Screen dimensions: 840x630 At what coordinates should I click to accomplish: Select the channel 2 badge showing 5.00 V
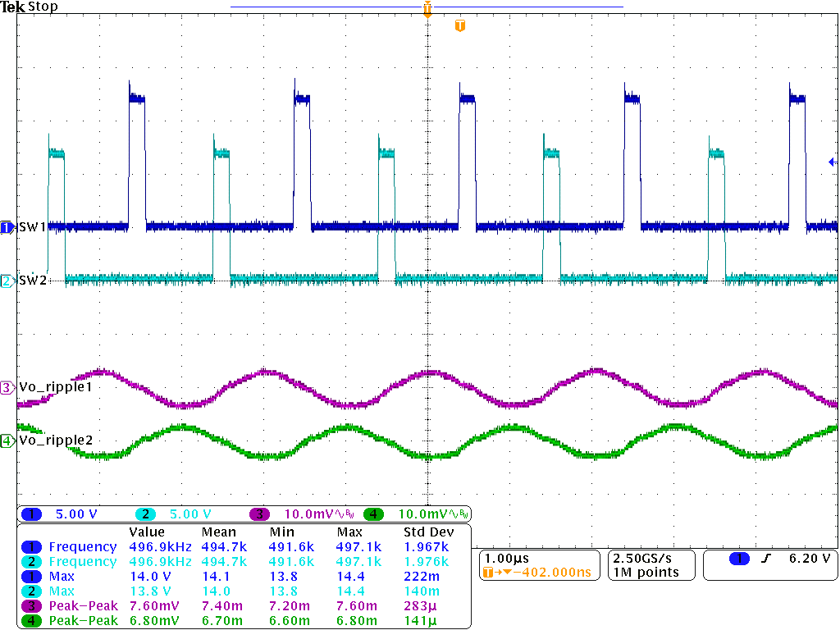[146, 514]
